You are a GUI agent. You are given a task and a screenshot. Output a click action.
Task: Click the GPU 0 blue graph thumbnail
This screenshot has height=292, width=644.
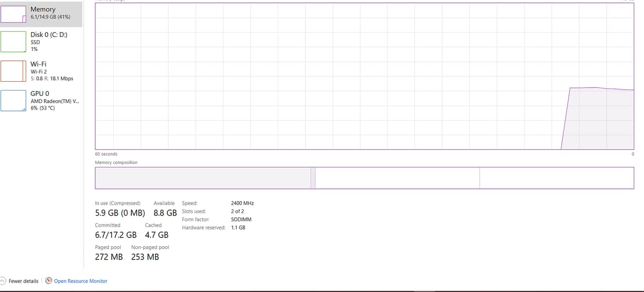point(13,100)
